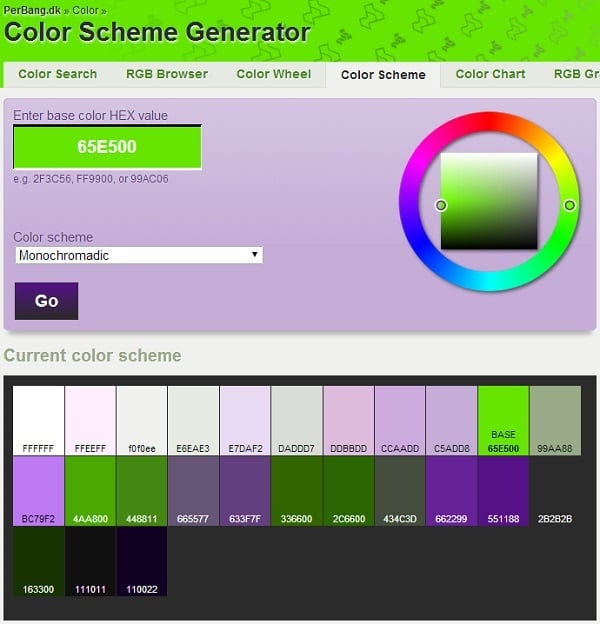The height and width of the screenshot is (624, 600).
Task: Pick the DDBBDD swatch
Action: tap(349, 420)
